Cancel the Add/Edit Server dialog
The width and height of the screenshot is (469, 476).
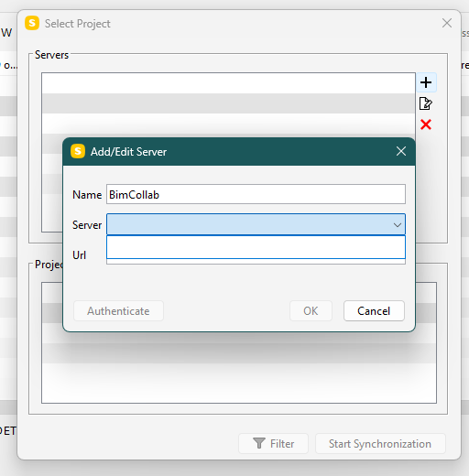374,311
